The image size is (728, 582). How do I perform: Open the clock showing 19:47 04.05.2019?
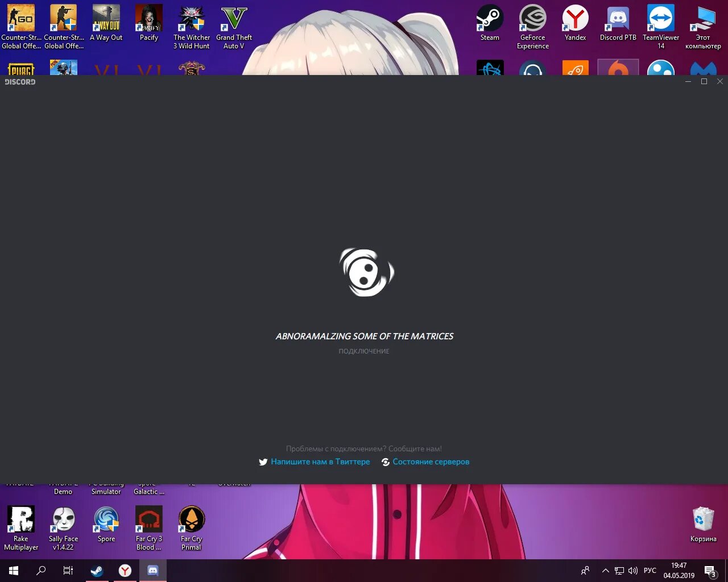(679, 571)
